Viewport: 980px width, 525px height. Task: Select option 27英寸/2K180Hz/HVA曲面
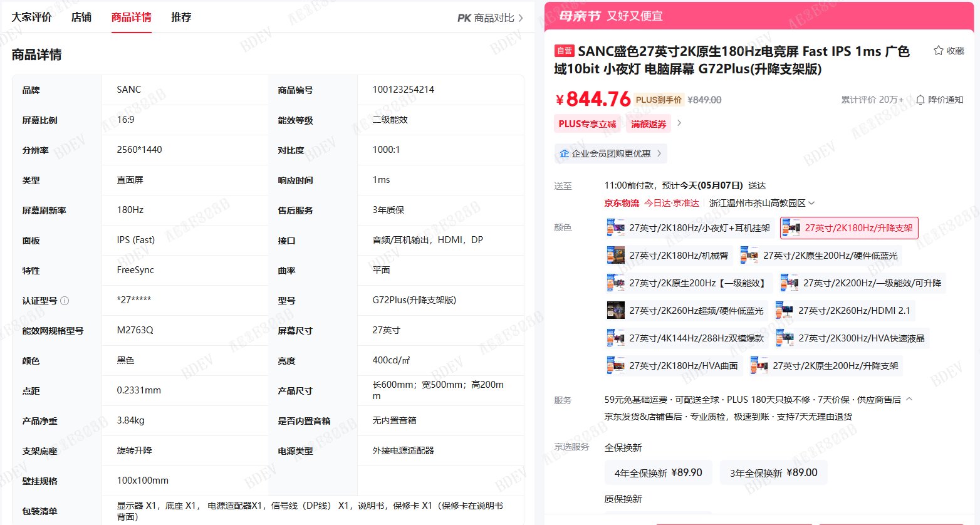point(673,366)
